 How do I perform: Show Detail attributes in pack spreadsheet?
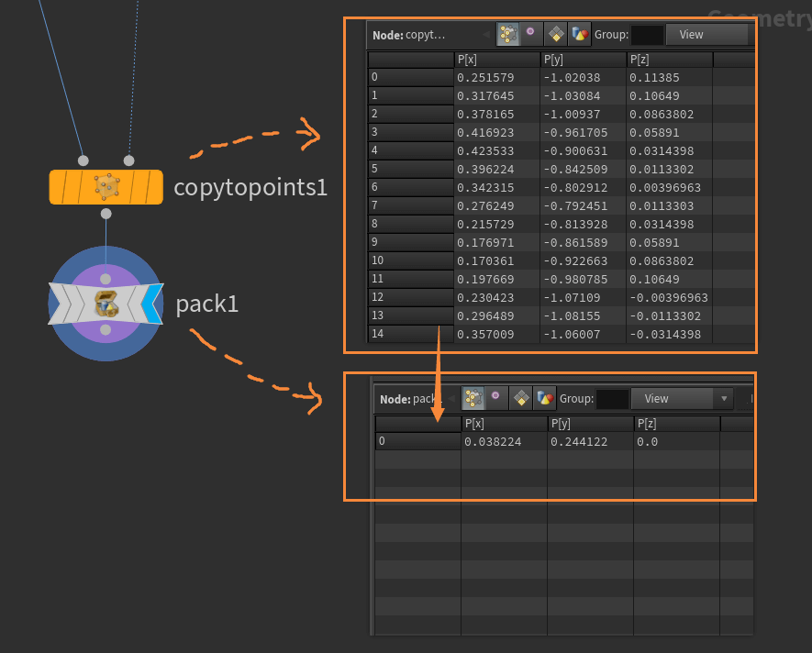pos(545,399)
